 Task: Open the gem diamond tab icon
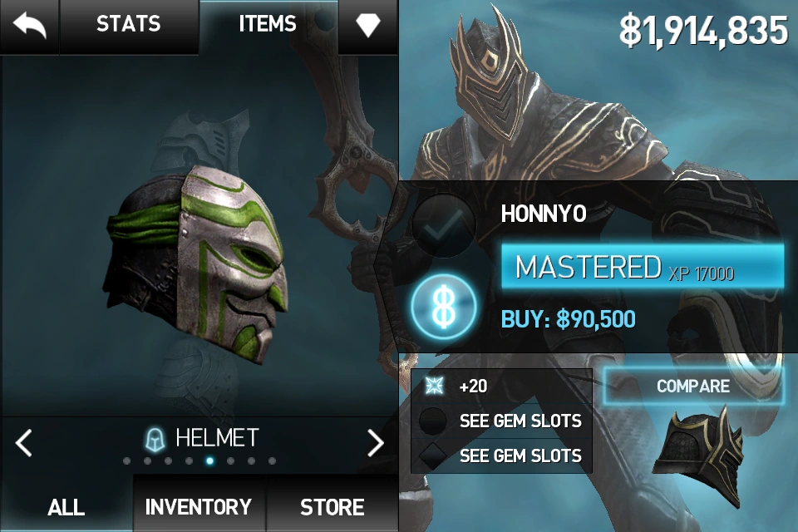pos(368,24)
